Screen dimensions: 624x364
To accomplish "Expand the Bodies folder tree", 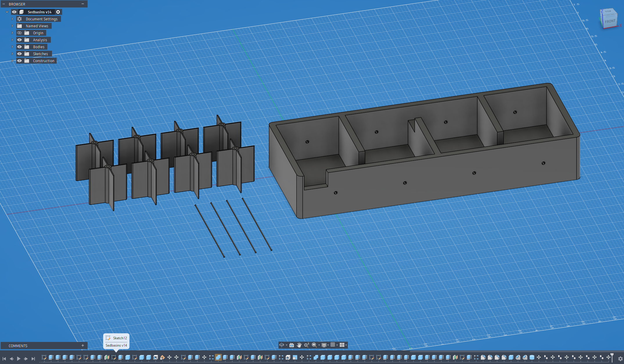I will pos(12,47).
